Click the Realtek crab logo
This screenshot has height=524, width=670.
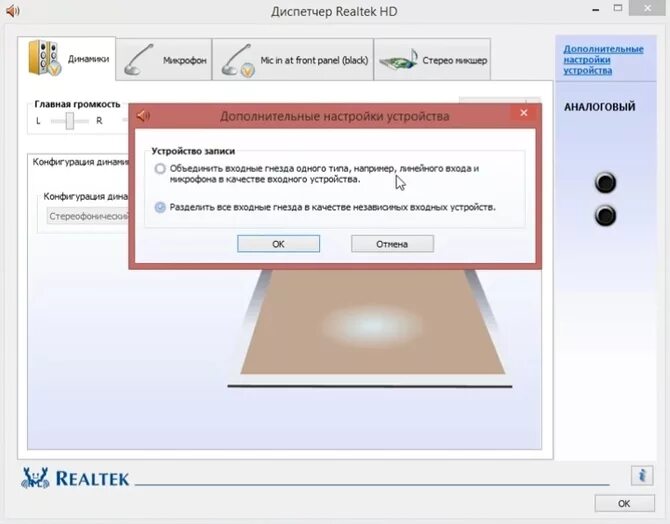(35, 478)
